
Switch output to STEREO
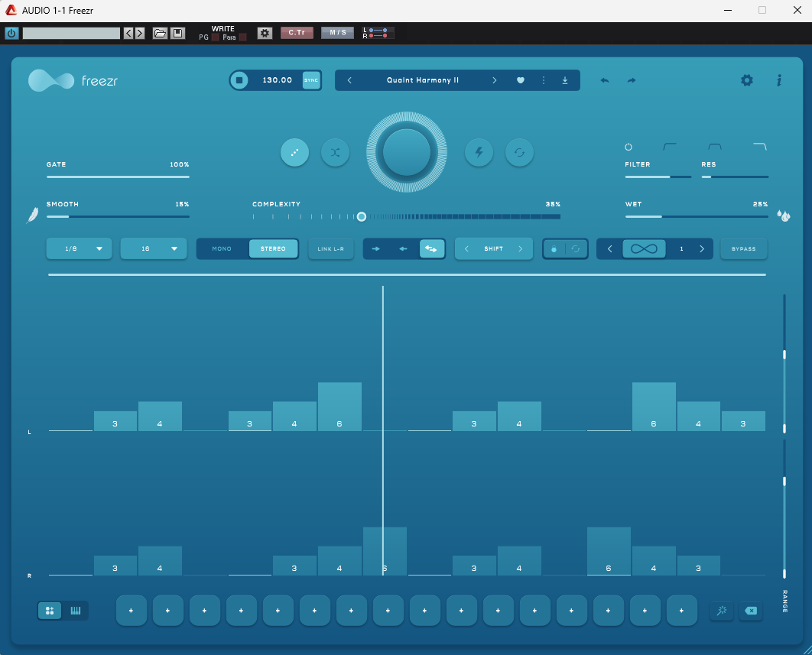274,249
